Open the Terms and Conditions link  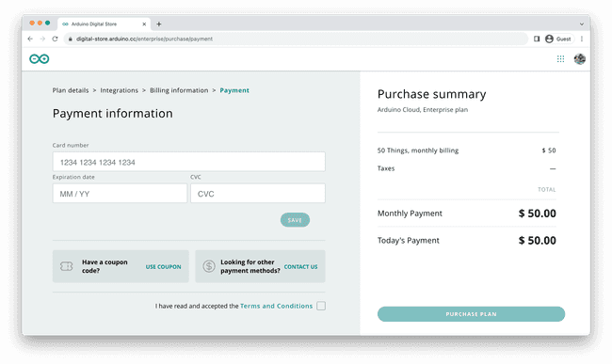tap(276, 307)
